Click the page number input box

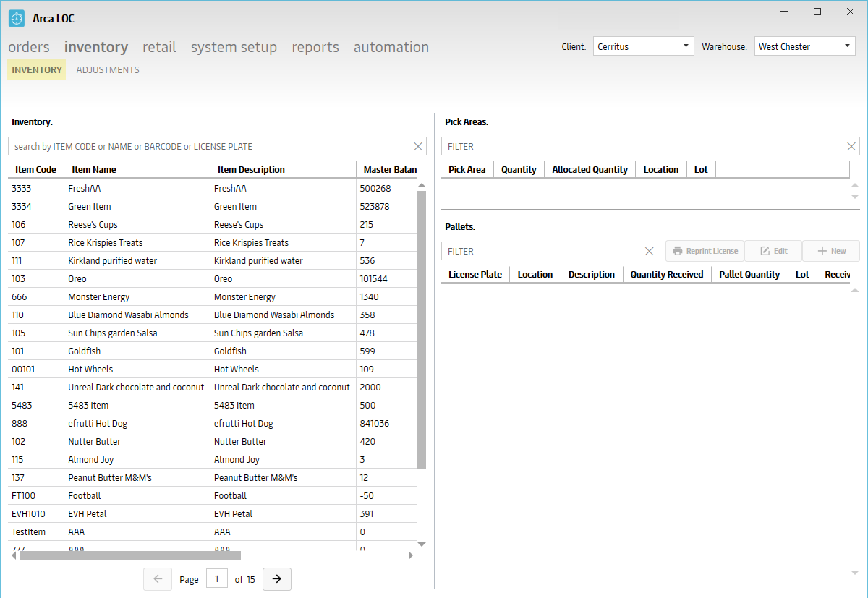(x=217, y=579)
